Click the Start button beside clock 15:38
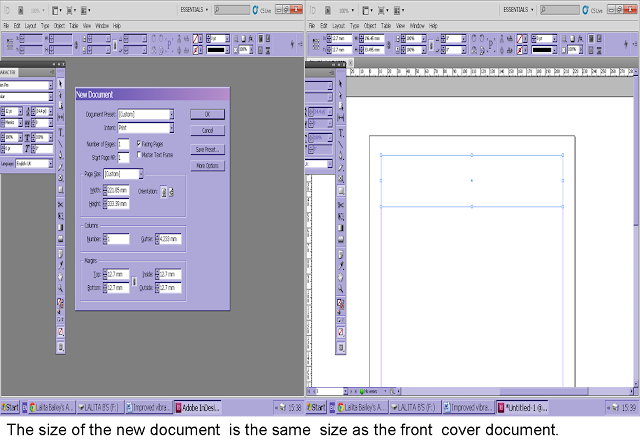The height and width of the screenshot is (442, 640). click(10, 407)
